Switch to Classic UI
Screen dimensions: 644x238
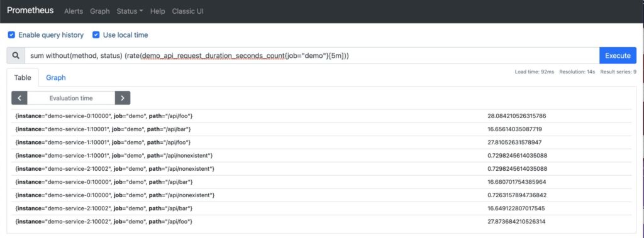187,11
